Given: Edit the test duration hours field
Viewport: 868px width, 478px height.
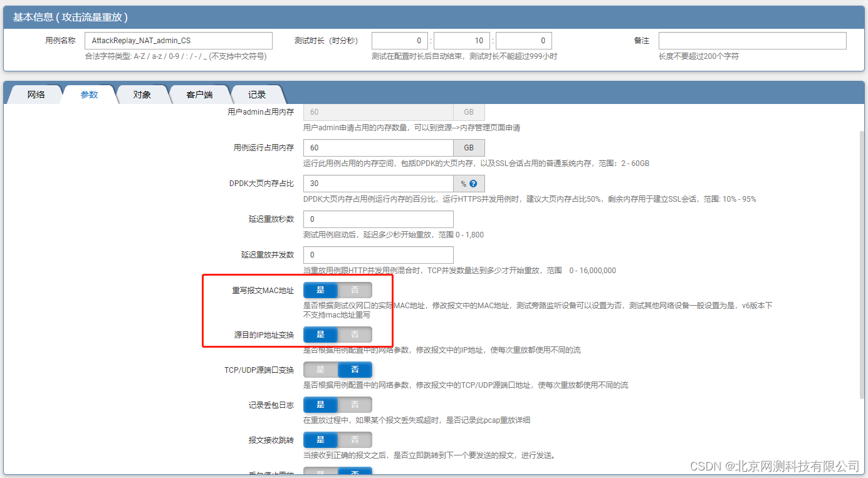Looking at the screenshot, I should [x=400, y=41].
